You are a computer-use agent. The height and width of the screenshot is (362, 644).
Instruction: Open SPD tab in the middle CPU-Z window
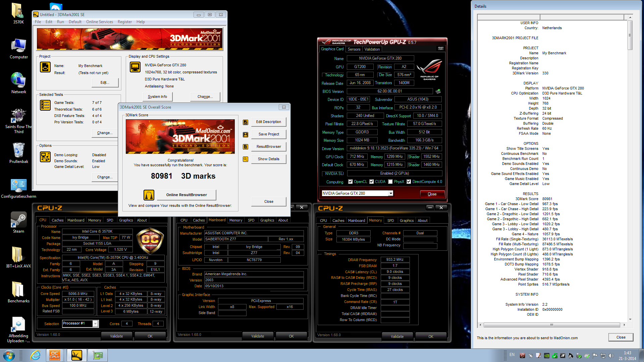click(x=251, y=220)
